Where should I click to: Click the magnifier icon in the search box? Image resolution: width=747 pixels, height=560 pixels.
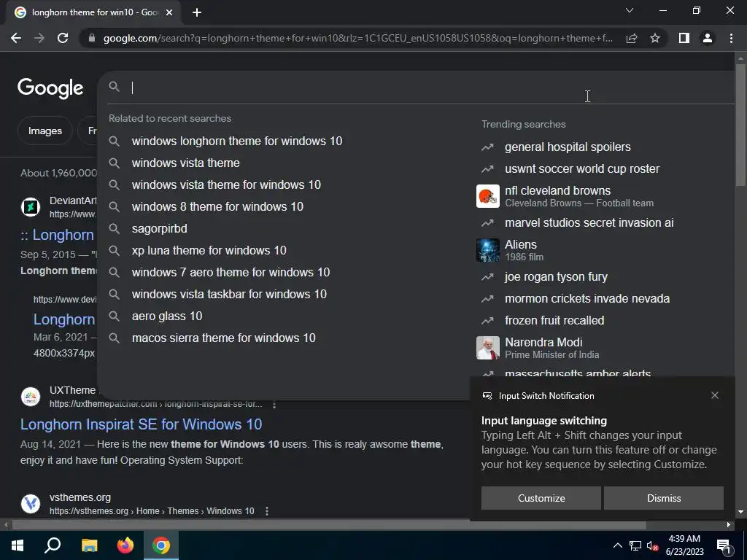click(x=115, y=87)
